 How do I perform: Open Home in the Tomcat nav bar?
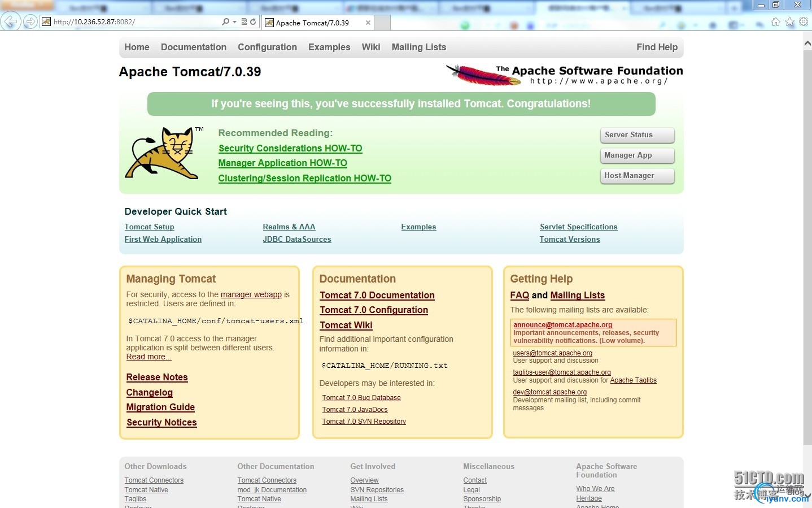[137, 47]
